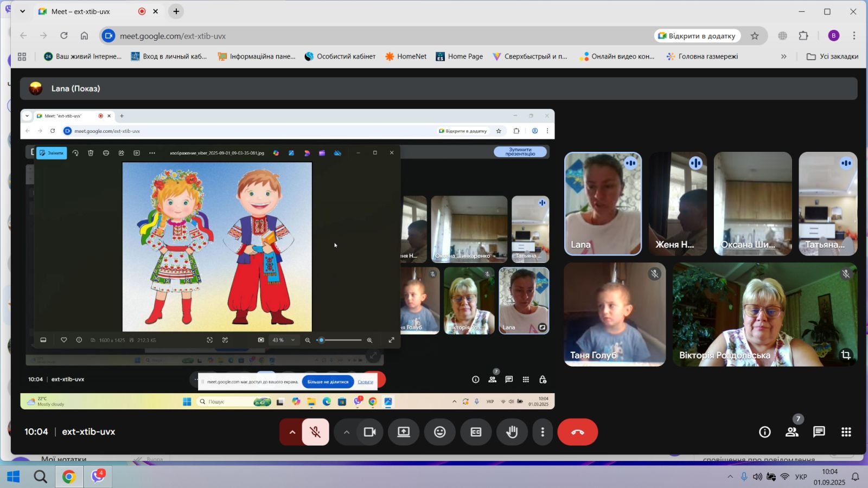This screenshot has height=488, width=868.
Task: Open 'Онлайн видео кон...' bookmark
Action: [x=617, y=56]
